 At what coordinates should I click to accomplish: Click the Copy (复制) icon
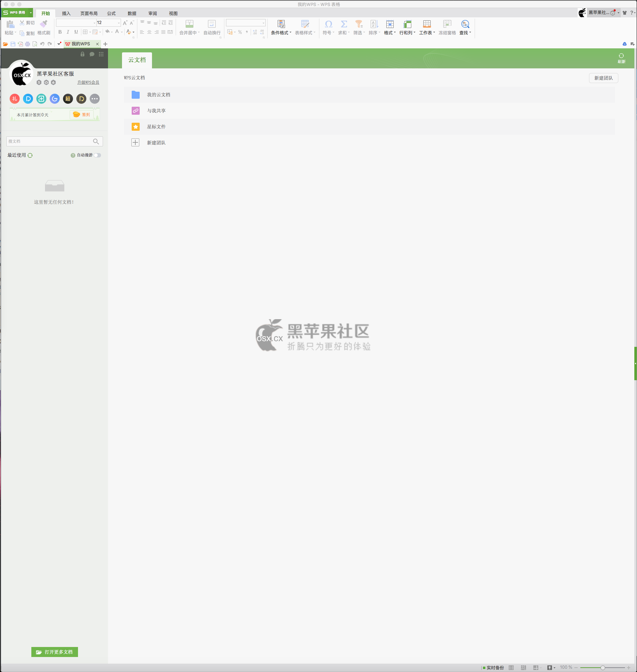point(22,33)
